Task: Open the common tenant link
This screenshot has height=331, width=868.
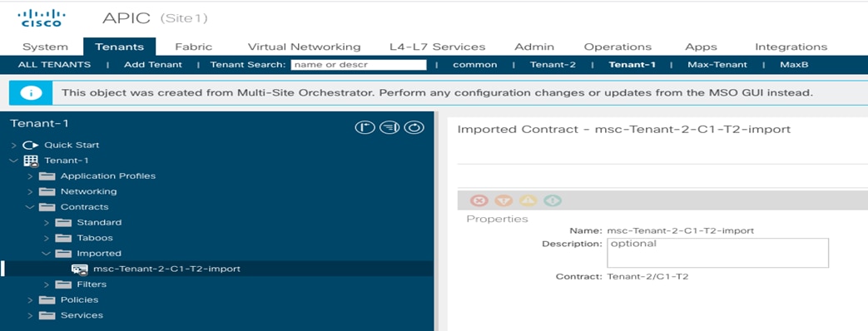Action: tap(475, 65)
